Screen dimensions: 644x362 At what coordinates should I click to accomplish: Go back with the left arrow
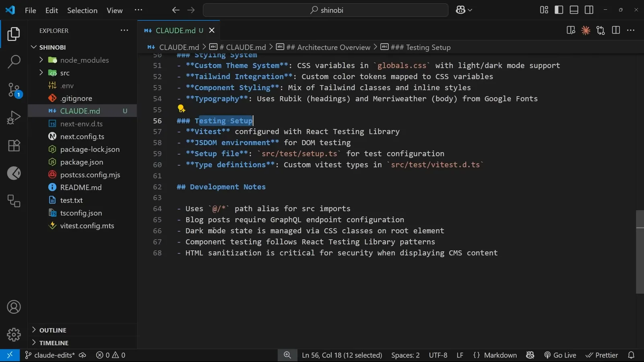175,10
